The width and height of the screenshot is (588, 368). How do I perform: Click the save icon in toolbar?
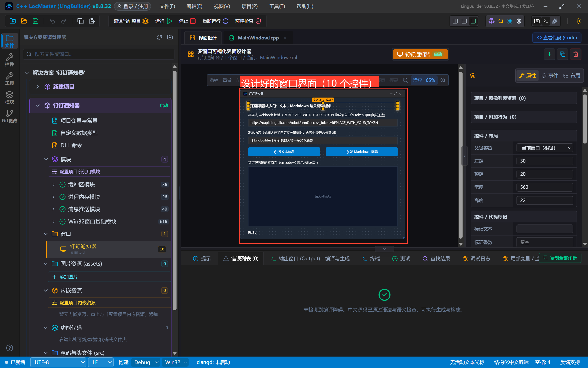pos(36,21)
